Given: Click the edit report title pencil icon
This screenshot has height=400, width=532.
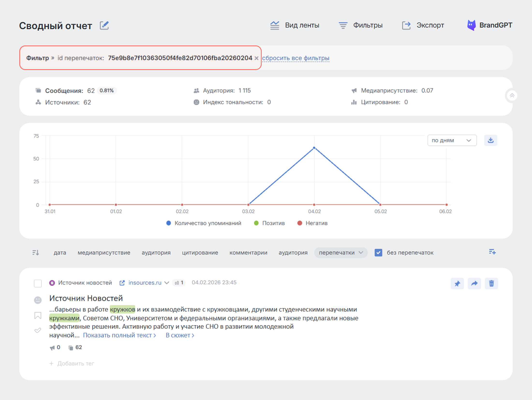Looking at the screenshot, I should (x=104, y=25).
